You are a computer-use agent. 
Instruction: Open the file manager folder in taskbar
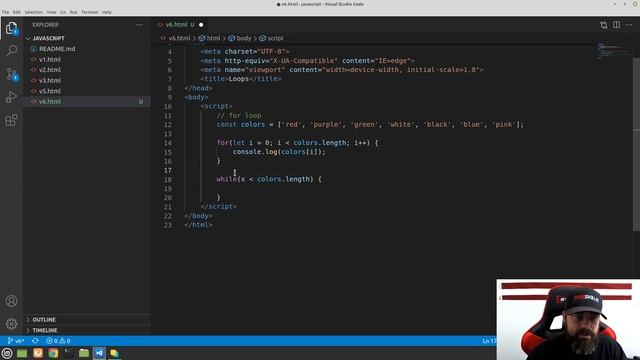84,353
